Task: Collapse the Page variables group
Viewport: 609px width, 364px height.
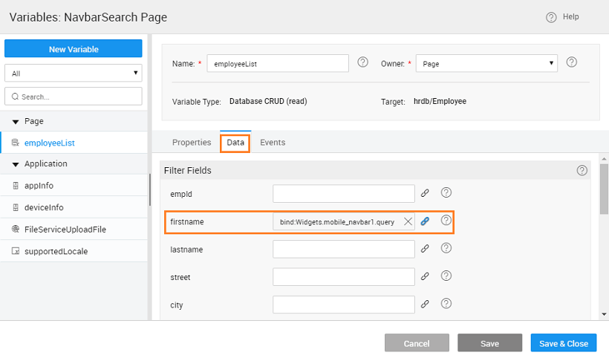Action: pyautogui.click(x=16, y=121)
